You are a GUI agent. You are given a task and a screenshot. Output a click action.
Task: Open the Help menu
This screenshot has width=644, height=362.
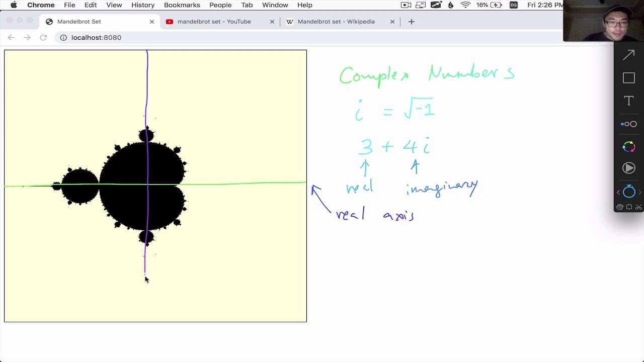(305, 5)
